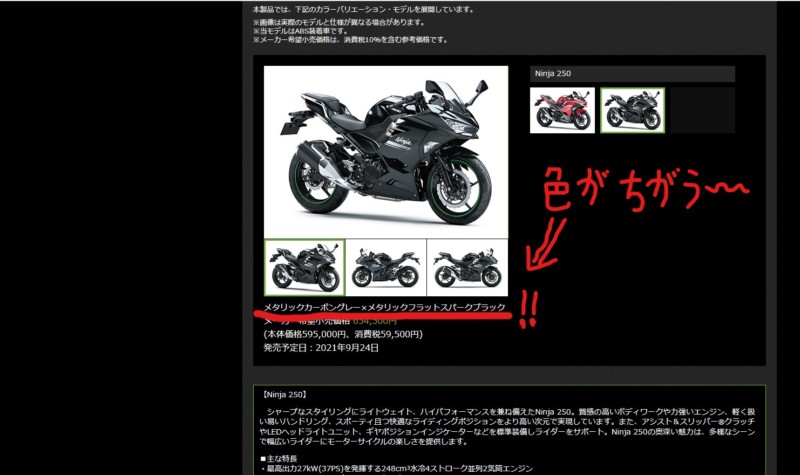Click the color name メタリックカーボングレー text

[x=312, y=307]
